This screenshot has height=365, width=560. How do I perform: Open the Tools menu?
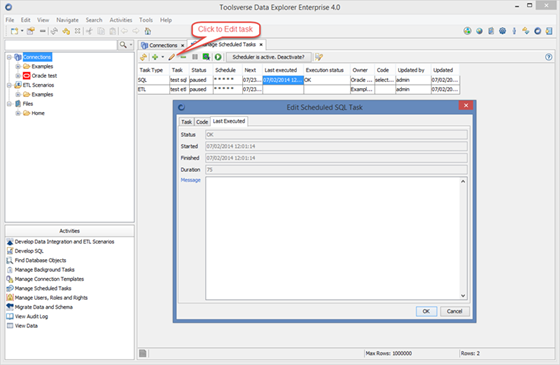pyautogui.click(x=146, y=20)
